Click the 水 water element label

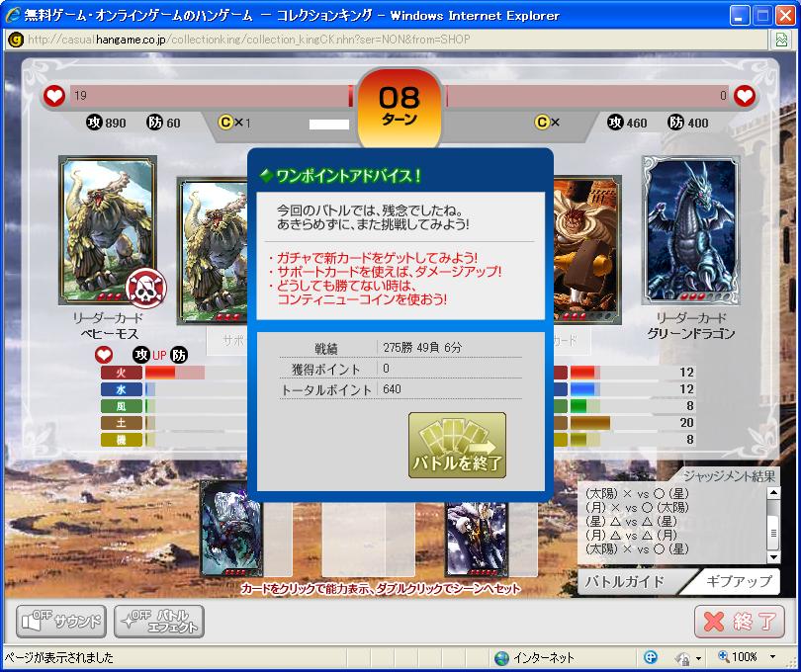pos(121,389)
